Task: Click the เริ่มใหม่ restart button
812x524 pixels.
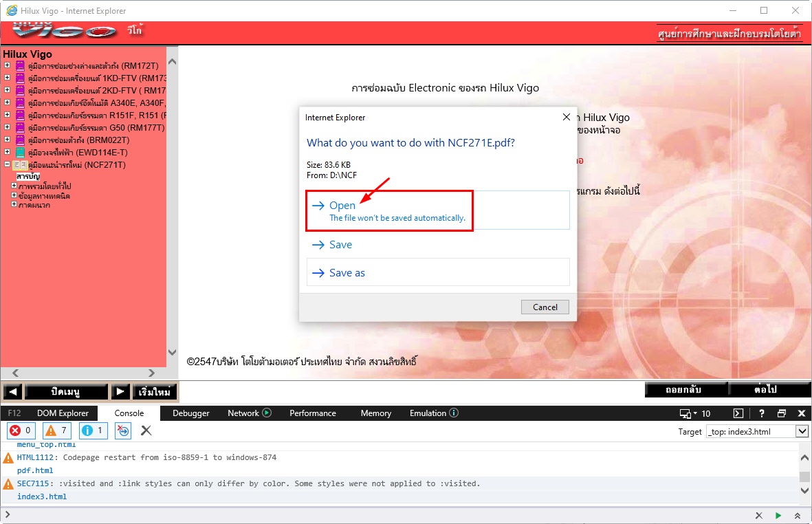Action: 154,391
